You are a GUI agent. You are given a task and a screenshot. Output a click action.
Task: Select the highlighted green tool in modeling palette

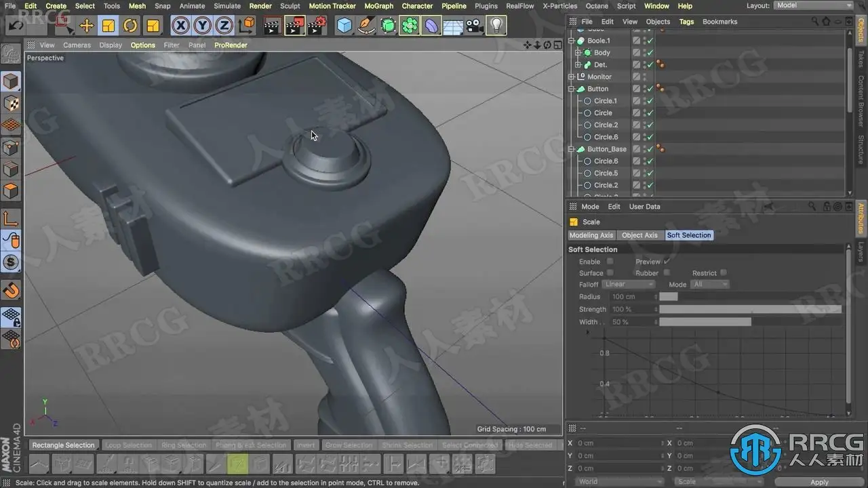point(237,464)
